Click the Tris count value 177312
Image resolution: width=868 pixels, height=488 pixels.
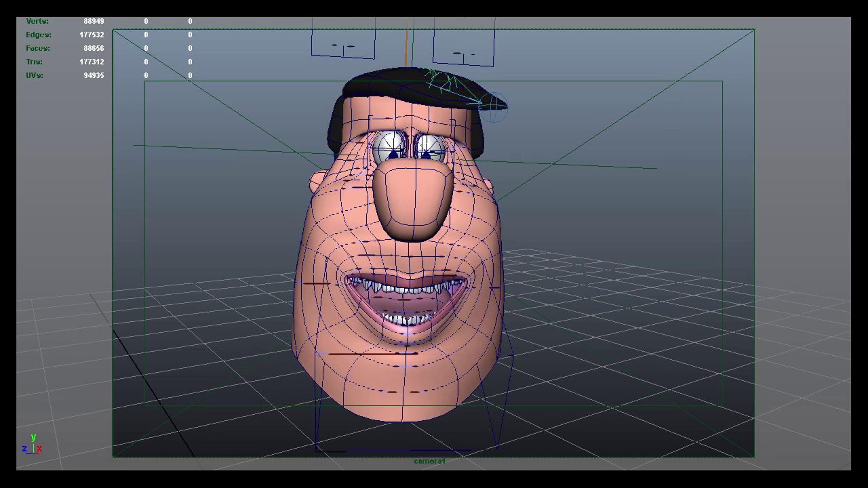tap(92, 62)
